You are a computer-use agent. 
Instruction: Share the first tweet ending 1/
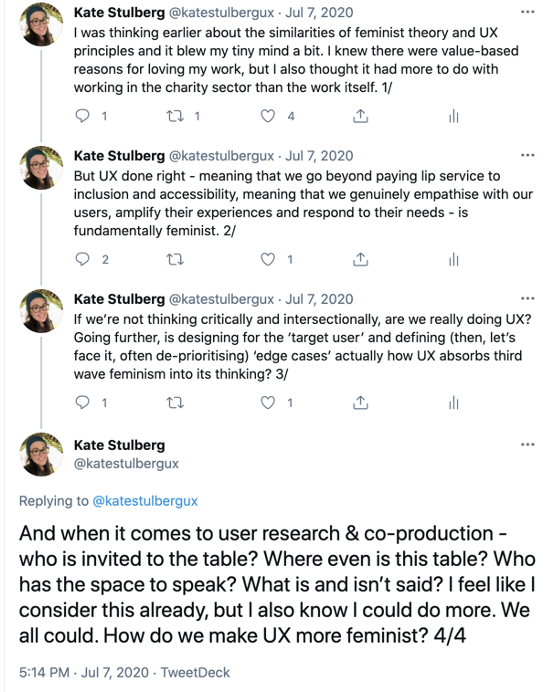coord(361,116)
